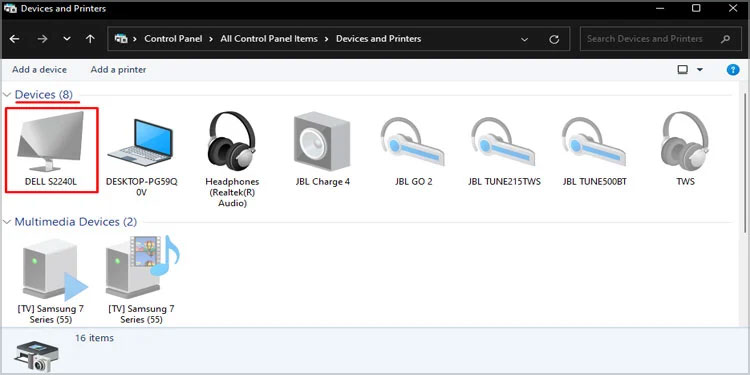The height and width of the screenshot is (375, 750).
Task: Click the JBL Charge 4 label
Action: pyautogui.click(x=323, y=182)
